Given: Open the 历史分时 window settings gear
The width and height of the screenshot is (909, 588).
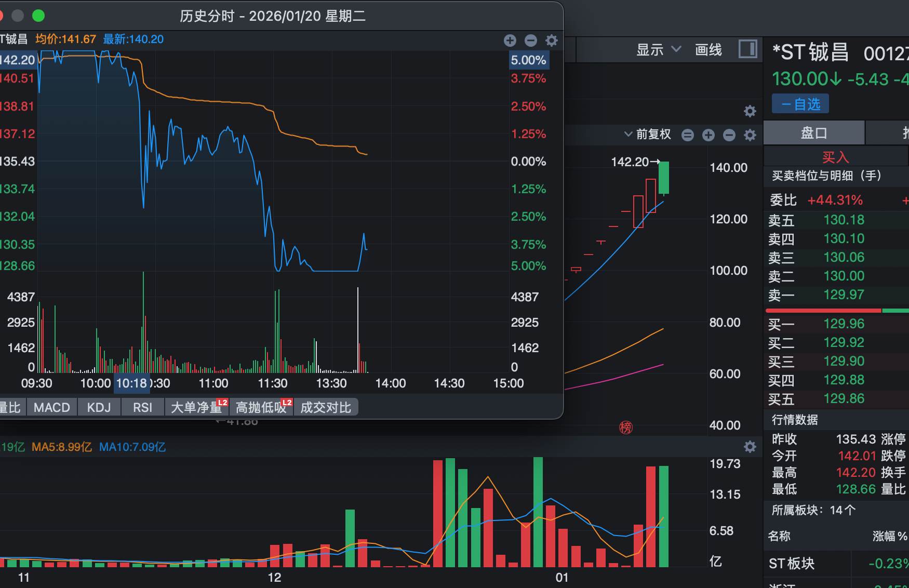Looking at the screenshot, I should [x=551, y=40].
